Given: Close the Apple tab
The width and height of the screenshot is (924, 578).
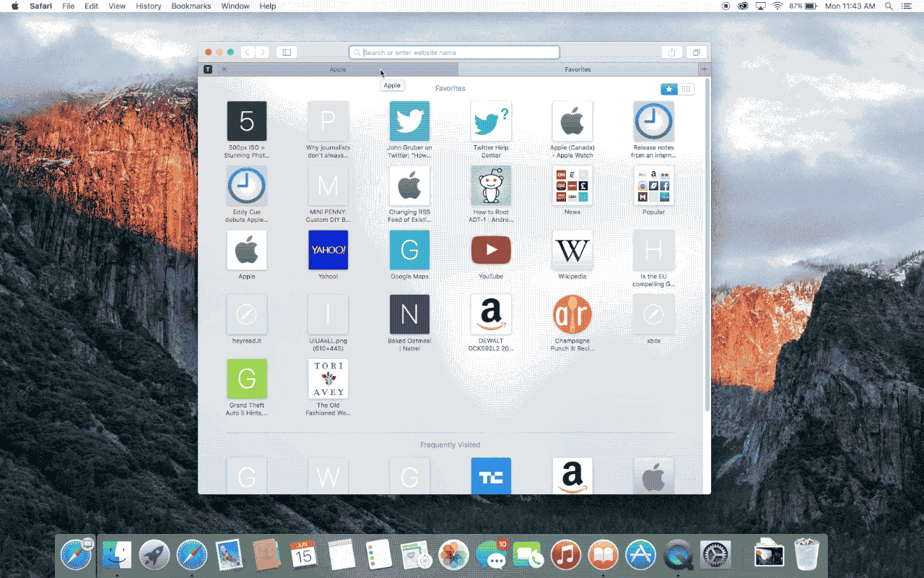Looking at the screenshot, I should [x=224, y=69].
